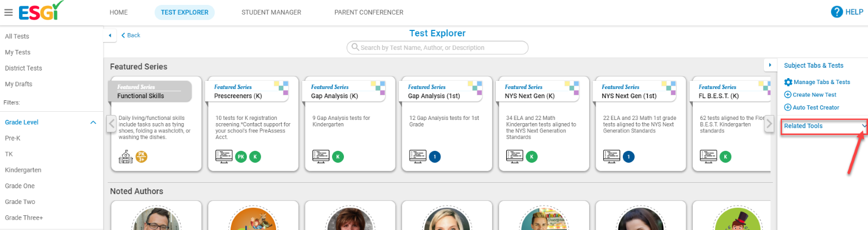
Task: Click the PK grade badge on Prescreeners card
Action: pos(241,157)
